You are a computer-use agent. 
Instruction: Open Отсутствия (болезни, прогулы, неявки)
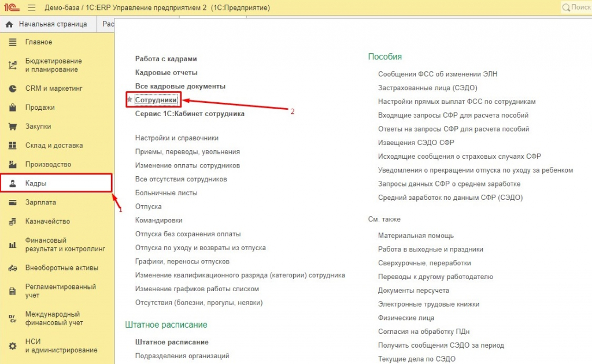coord(199,303)
